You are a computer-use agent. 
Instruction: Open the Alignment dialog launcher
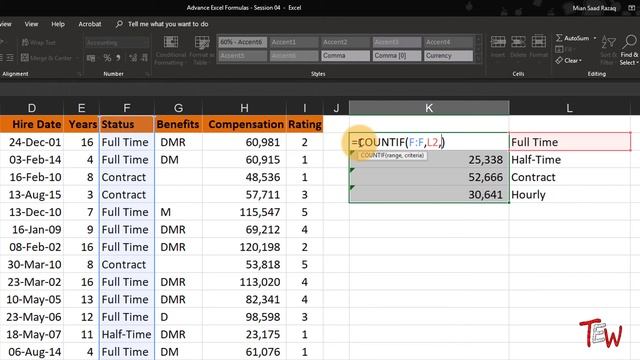[79, 74]
